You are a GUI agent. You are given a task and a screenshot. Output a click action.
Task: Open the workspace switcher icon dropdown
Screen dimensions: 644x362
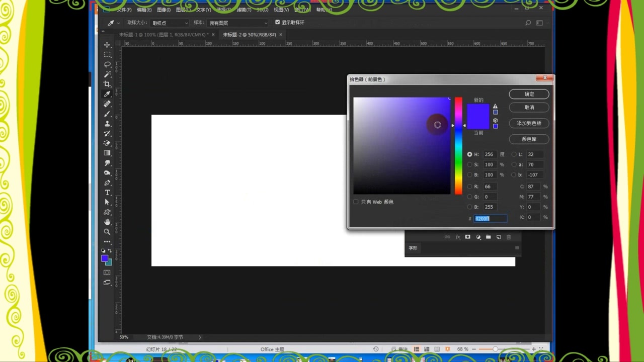pos(540,23)
